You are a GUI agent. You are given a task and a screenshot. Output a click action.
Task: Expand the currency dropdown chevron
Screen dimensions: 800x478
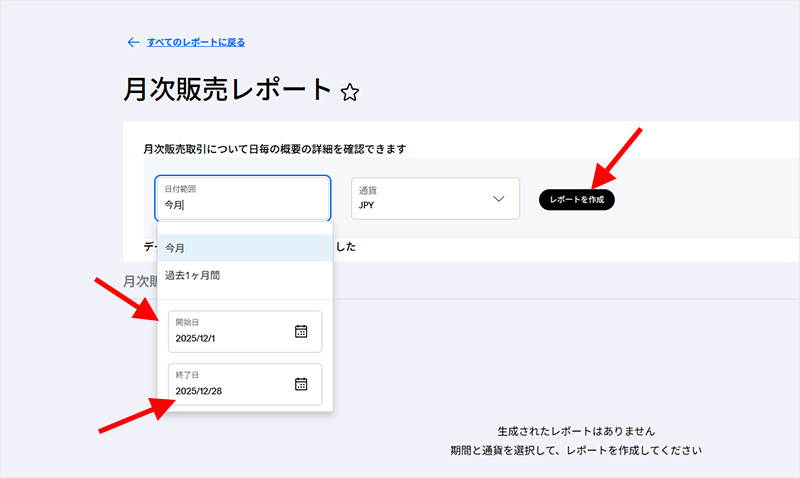499,198
